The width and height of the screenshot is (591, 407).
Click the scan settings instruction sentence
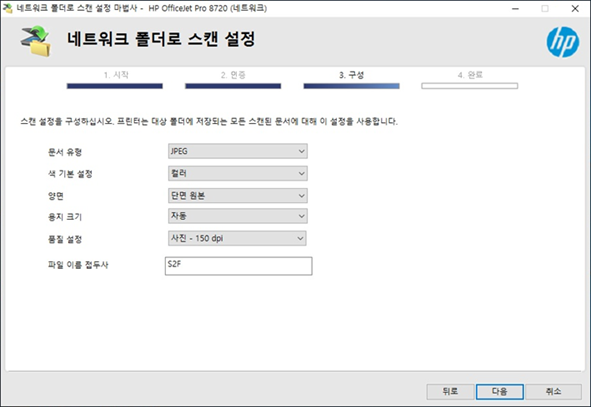(209, 121)
